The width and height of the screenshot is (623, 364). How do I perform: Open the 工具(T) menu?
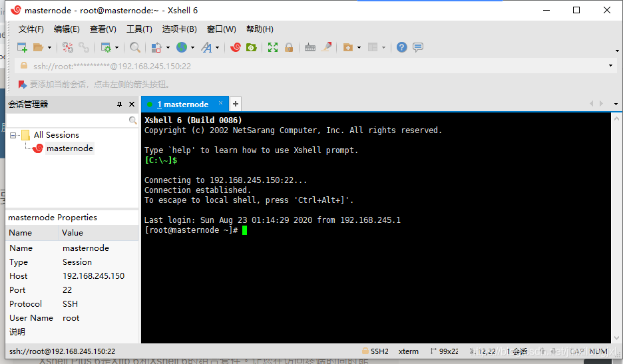click(x=139, y=29)
